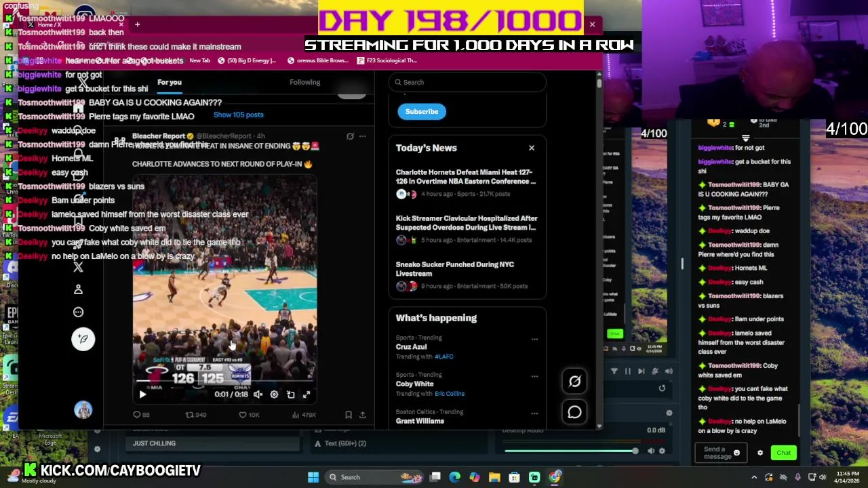The image size is (868, 488).
Task: Open Desktop Audio settings gear
Action: 662,451
